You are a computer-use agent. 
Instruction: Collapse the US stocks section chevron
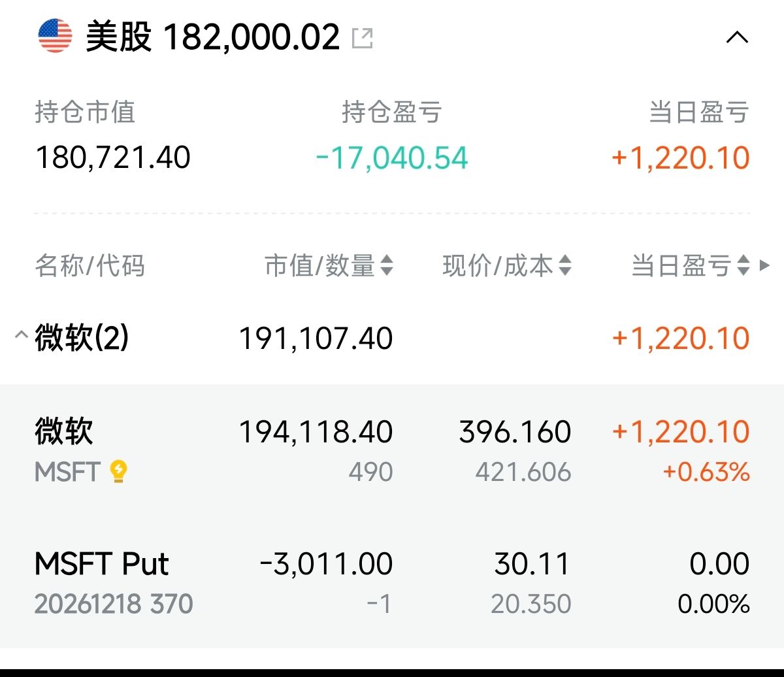737,38
